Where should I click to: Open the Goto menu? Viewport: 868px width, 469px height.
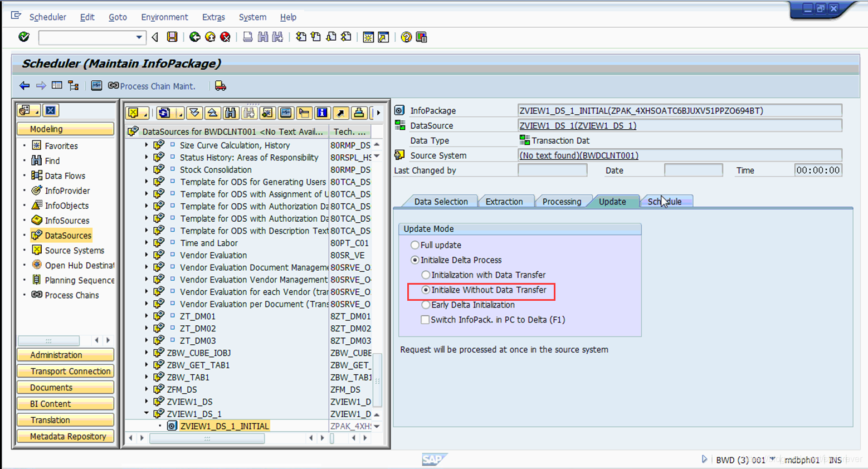click(x=118, y=17)
